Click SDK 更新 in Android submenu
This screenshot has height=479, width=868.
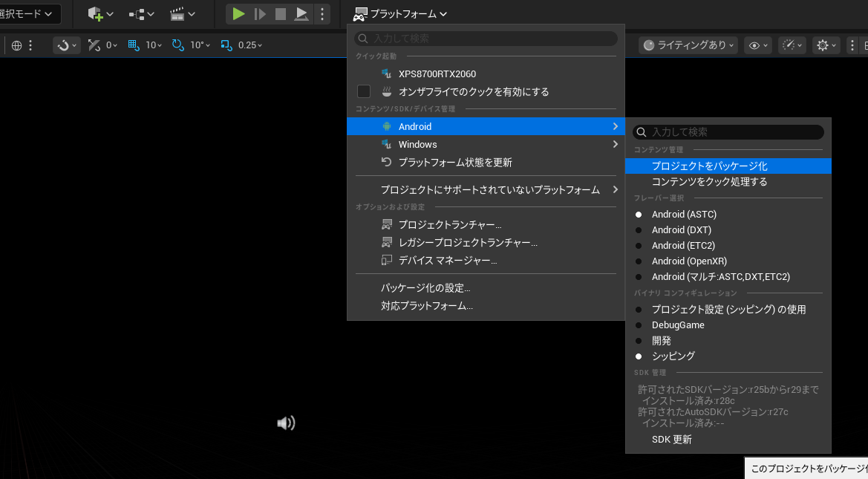[x=671, y=440]
